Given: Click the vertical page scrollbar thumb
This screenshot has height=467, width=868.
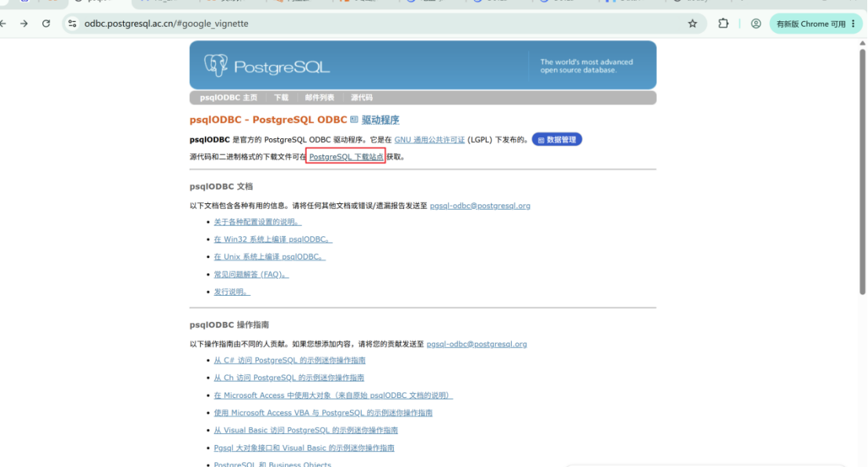Looking at the screenshot, I should point(863,172).
